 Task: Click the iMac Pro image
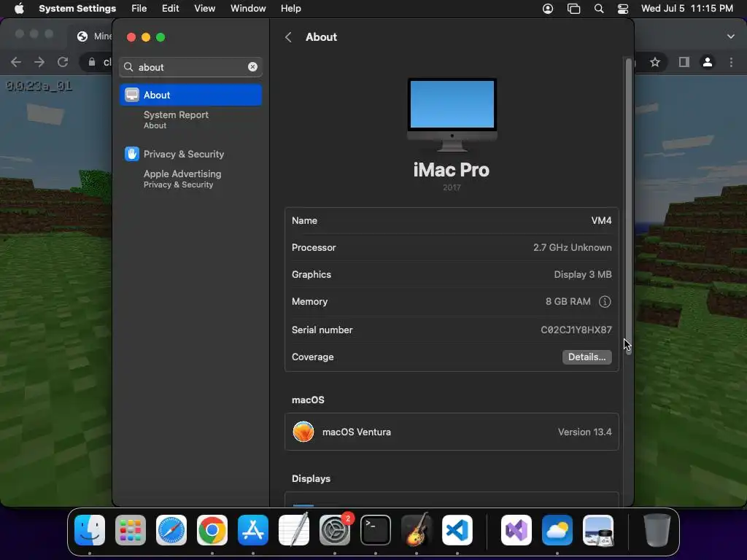pyautogui.click(x=452, y=114)
